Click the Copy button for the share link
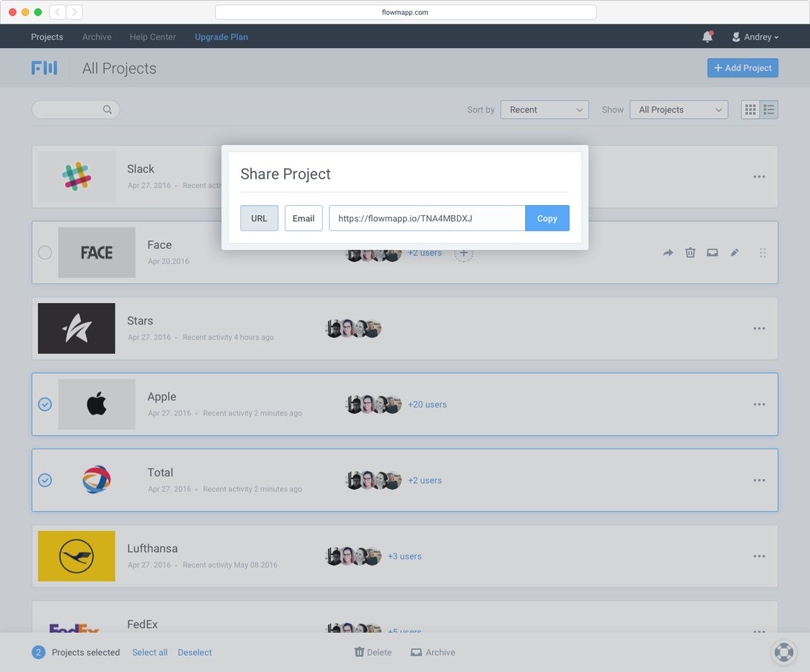Image resolution: width=810 pixels, height=672 pixels. [x=547, y=218]
